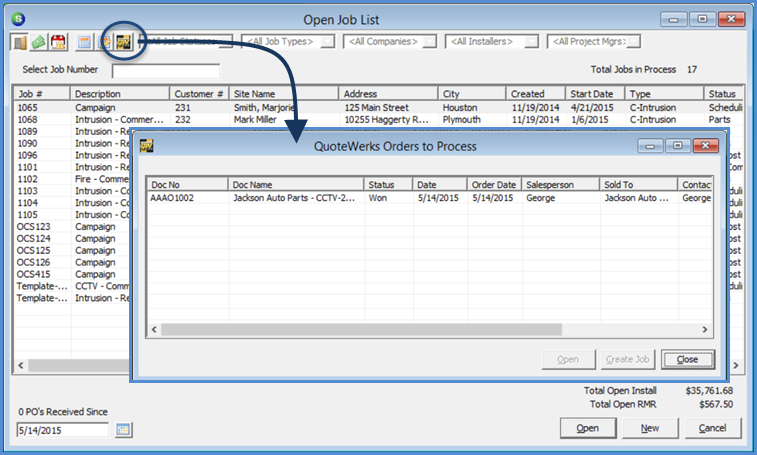
Task: Click the PO's Received Since date field
Action: tap(63, 430)
